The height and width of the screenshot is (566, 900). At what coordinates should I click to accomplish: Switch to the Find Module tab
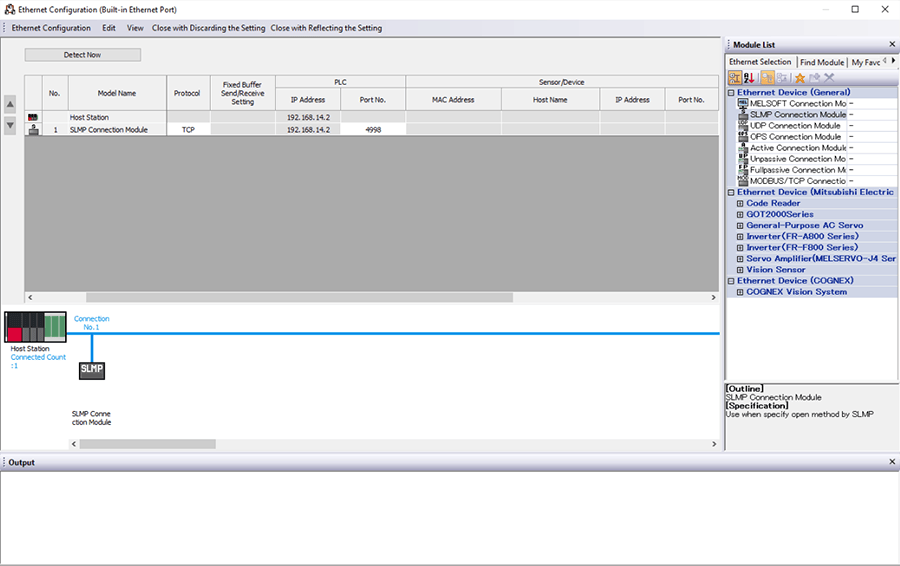point(822,62)
